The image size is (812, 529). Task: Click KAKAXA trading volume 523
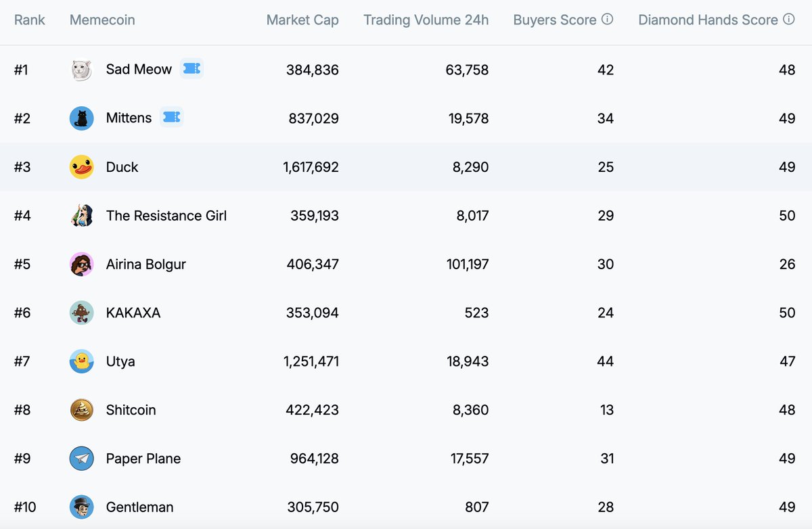point(476,313)
